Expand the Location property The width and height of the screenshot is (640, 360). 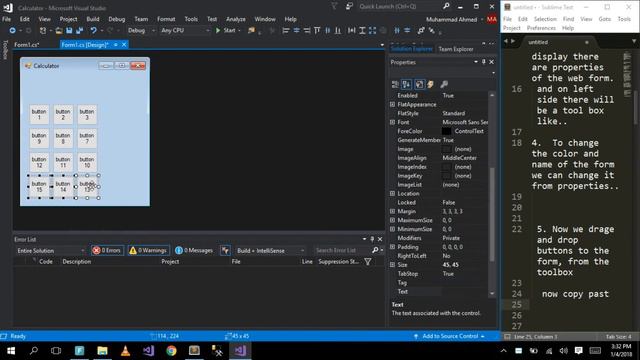tap(392, 193)
